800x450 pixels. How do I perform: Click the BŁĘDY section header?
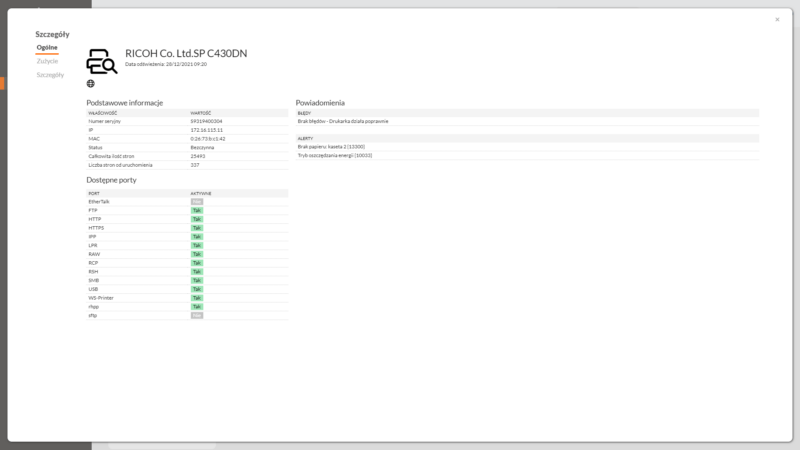pyautogui.click(x=304, y=113)
